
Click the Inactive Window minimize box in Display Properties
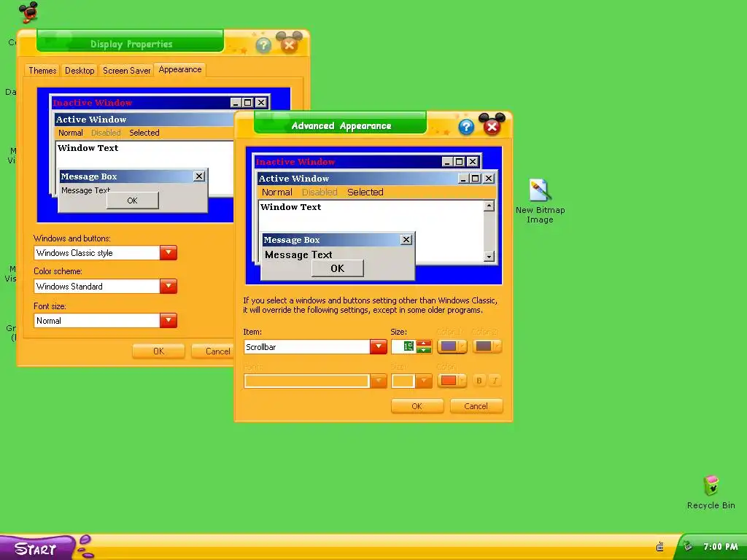[236, 102]
